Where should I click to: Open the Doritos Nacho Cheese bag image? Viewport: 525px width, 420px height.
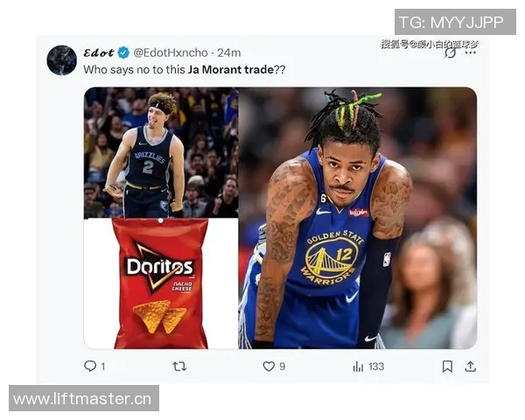161,284
